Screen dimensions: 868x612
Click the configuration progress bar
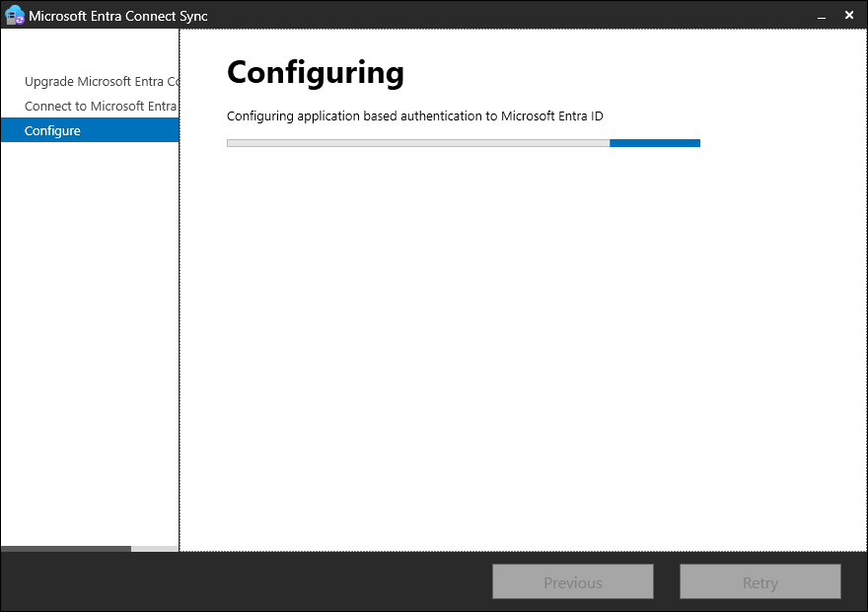pyautogui.click(x=464, y=143)
